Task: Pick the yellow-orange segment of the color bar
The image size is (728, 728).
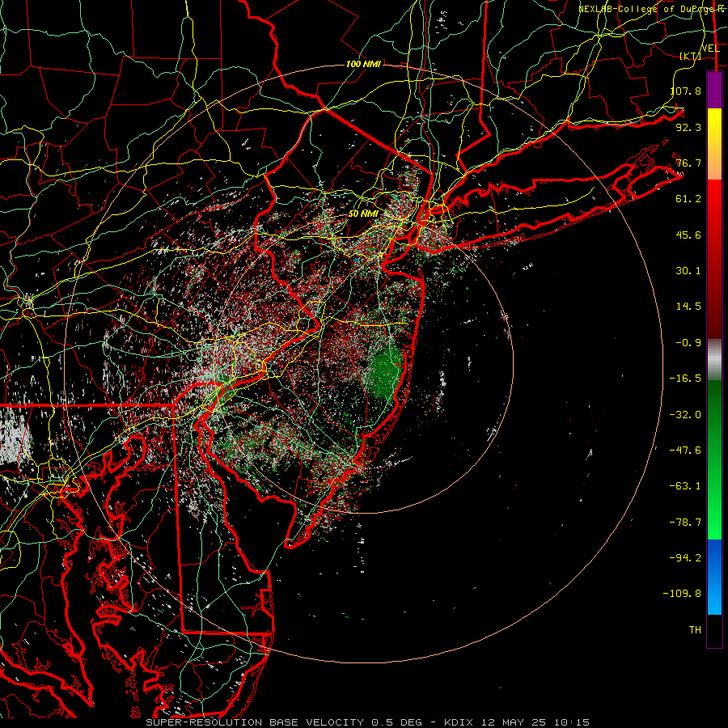Action: pyautogui.click(x=714, y=144)
